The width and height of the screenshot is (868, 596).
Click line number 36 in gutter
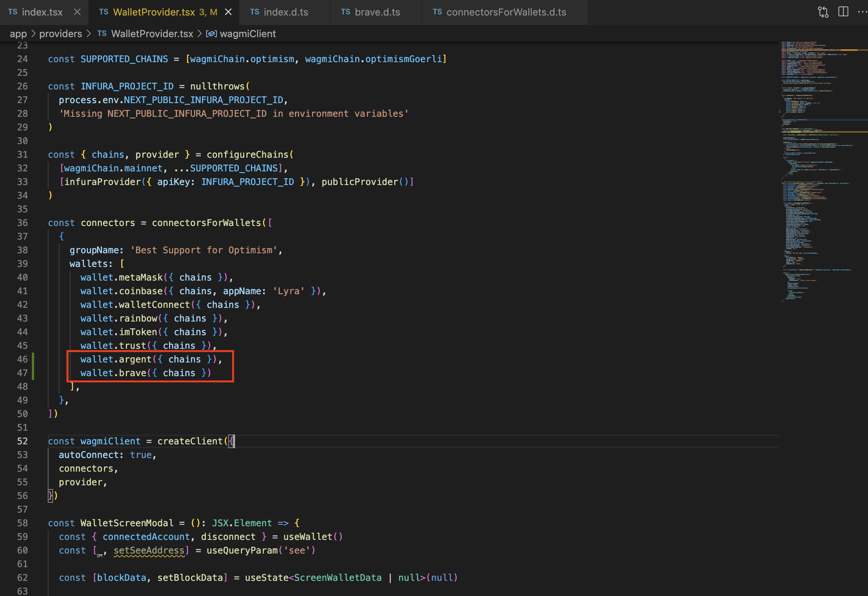22,223
